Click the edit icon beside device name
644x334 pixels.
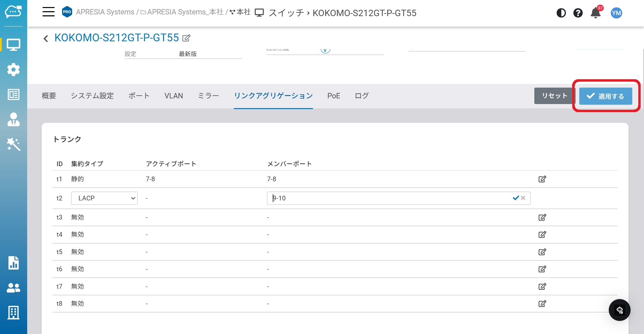click(x=186, y=38)
